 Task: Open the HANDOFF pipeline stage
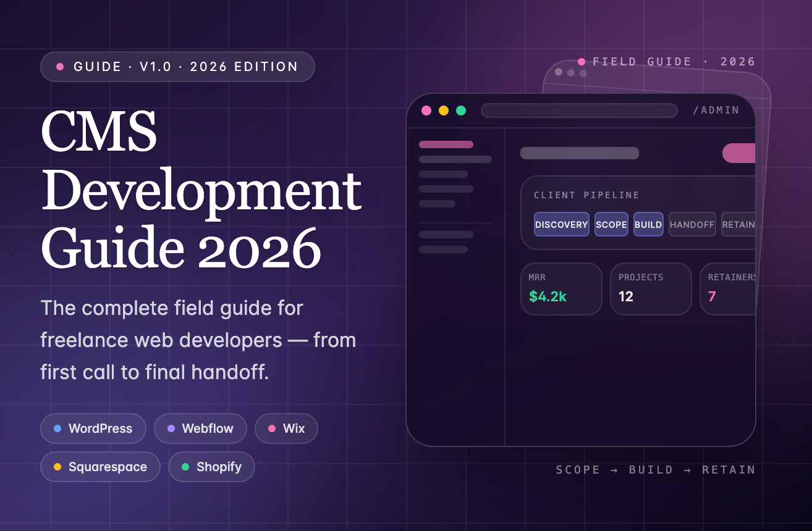(692, 224)
